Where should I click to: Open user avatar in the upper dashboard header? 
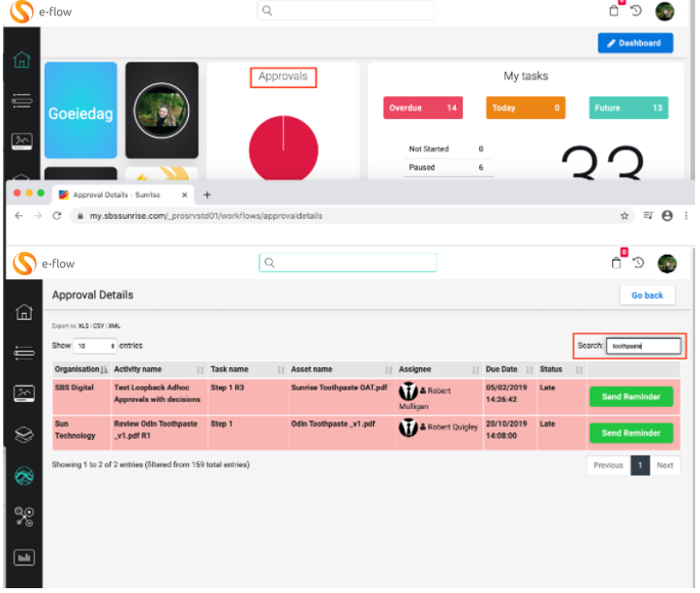tap(664, 12)
